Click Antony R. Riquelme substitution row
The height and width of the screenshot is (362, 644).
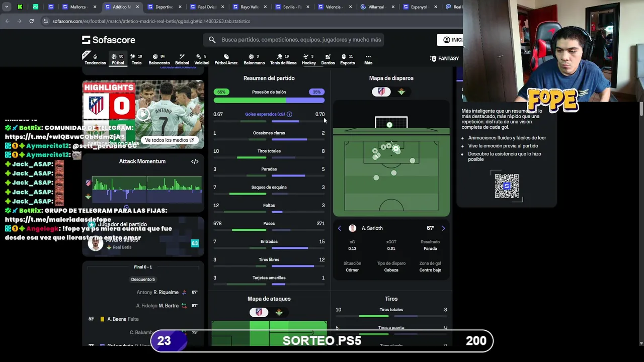143,292
